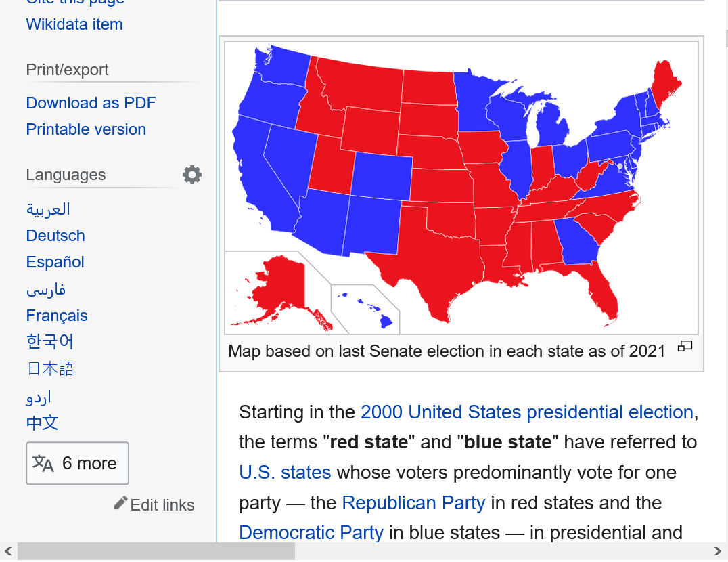The image size is (728, 562).
Task: Click the pencil icon next to Edit links
Action: coord(120,503)
